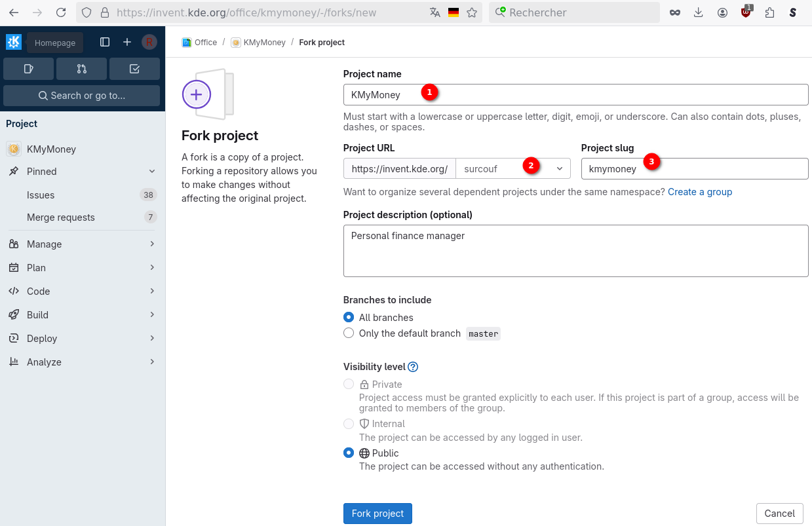Select the All branches option
The width and height of the screenshot is (812, 526).
pos(349,317)
